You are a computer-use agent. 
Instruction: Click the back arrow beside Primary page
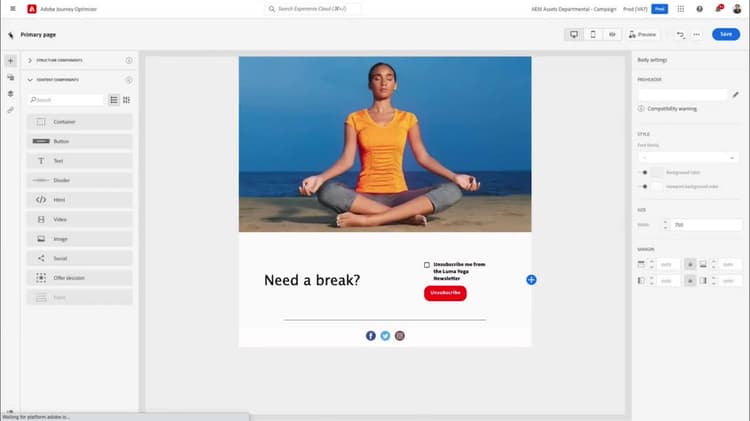pyautogui.click(x=11, y=35)
